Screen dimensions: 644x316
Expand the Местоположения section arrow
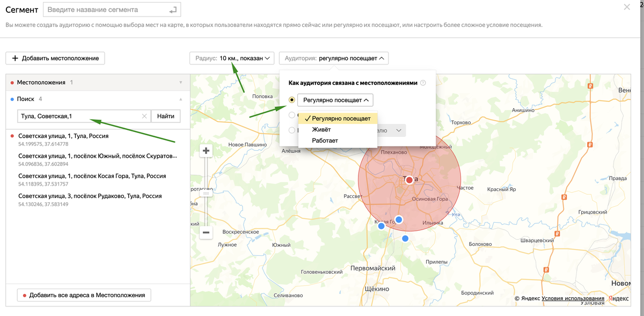click(x=181, y=83)
